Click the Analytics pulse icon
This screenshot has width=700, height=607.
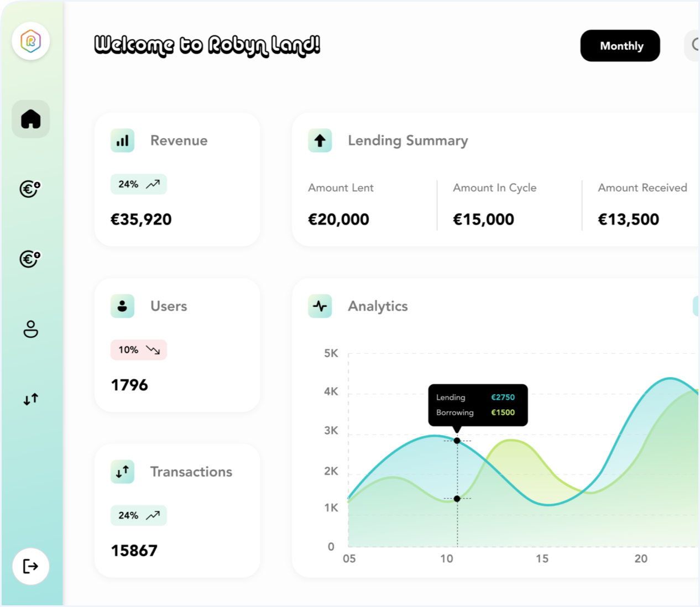point(320,306)
